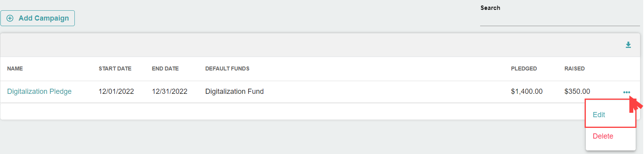Click the 12/01/2022 start date cell
The image size is (644, 154).
point(116,91)
